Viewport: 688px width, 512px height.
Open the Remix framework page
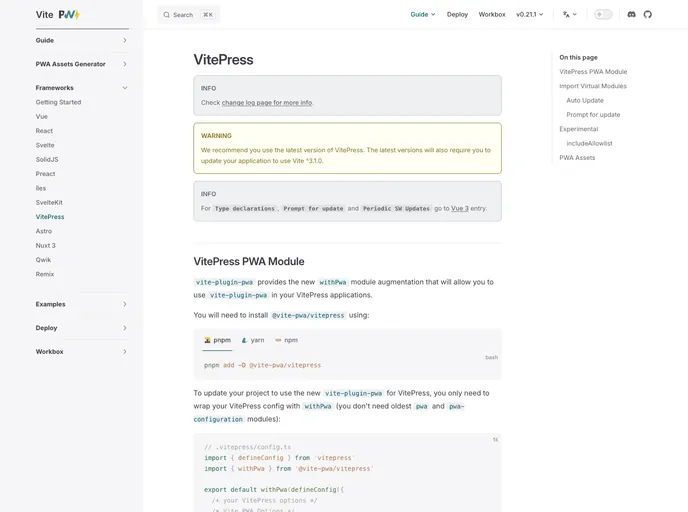tap(45, 274)
